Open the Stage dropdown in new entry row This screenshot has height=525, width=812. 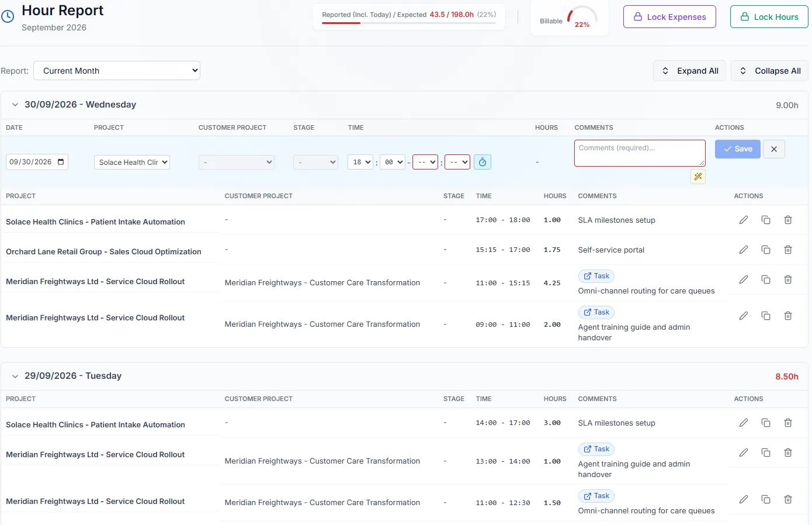[x=315, y=162]
